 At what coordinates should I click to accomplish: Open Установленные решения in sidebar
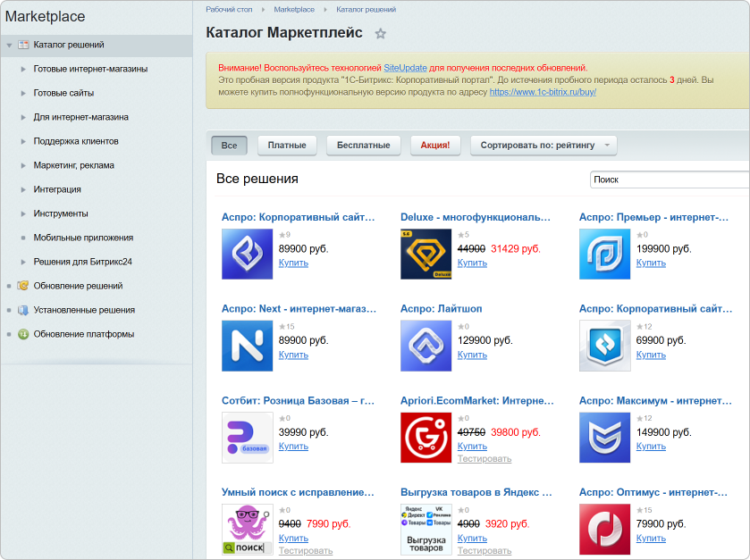click(84, 310)
